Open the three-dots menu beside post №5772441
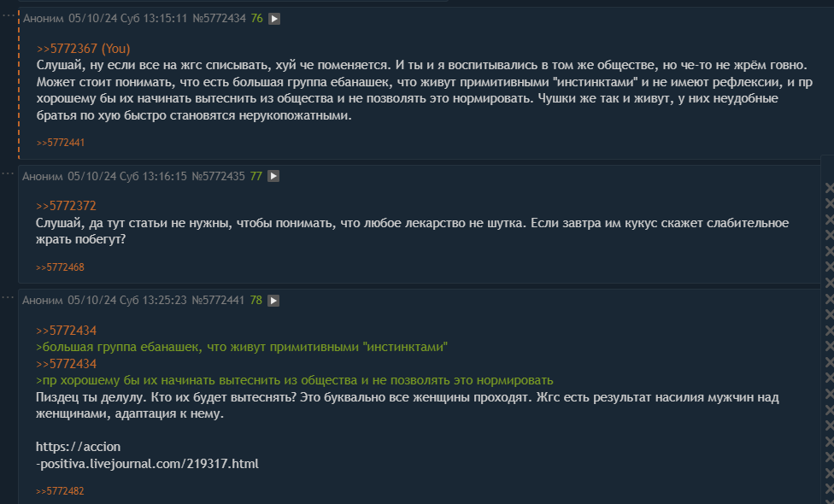The height and width of the screenshot is (504, 834). (8, 298)
